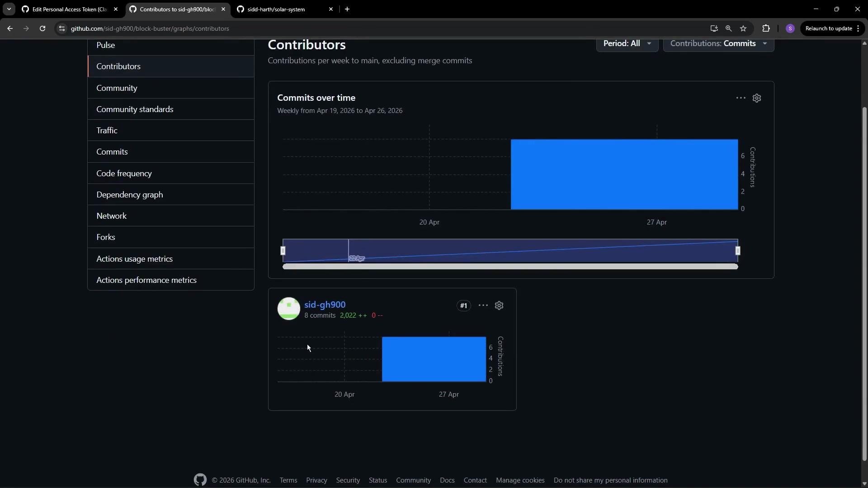Click the 8 commits link
This screenshot has width=868, height=488.
320,315
